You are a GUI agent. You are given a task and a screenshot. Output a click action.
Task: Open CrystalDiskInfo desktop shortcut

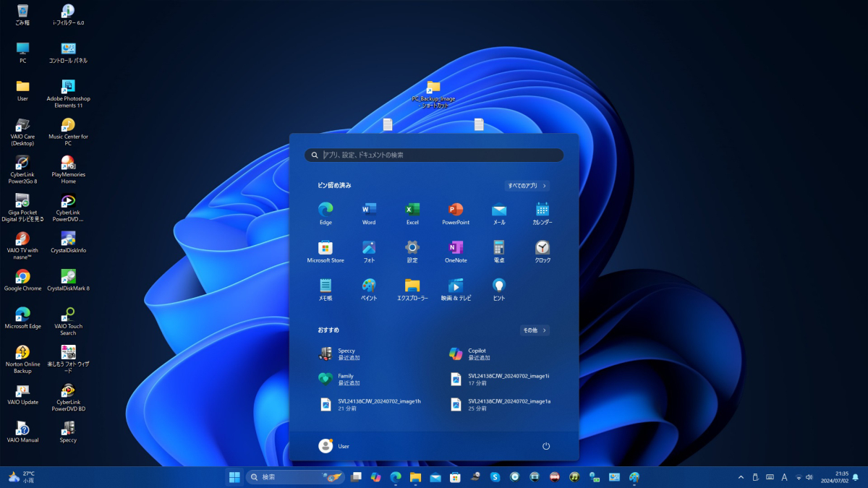68,241
